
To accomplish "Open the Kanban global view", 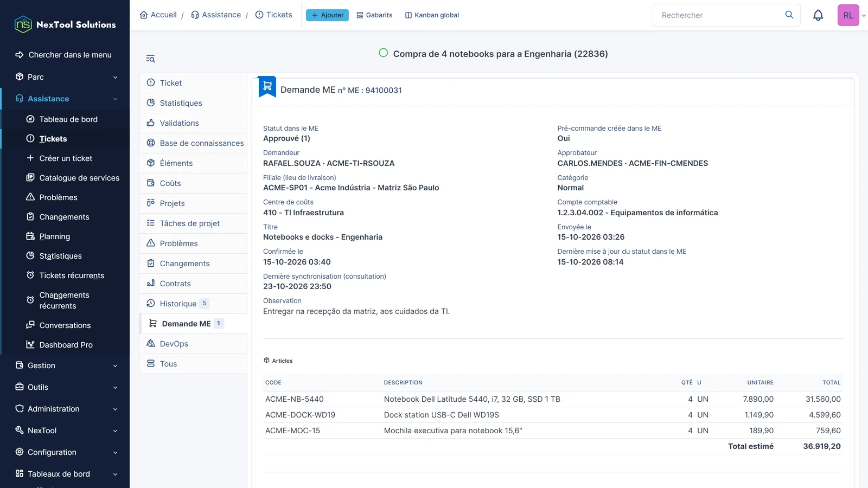I will coord(432,15).
